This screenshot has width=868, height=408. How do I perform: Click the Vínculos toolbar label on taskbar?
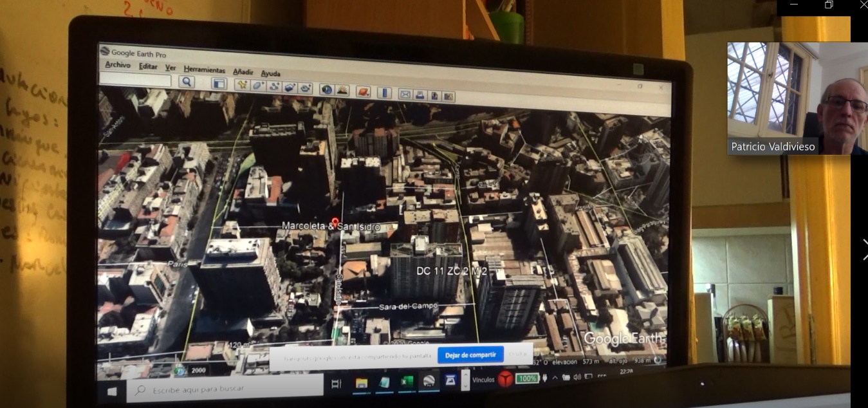point(483,380)
